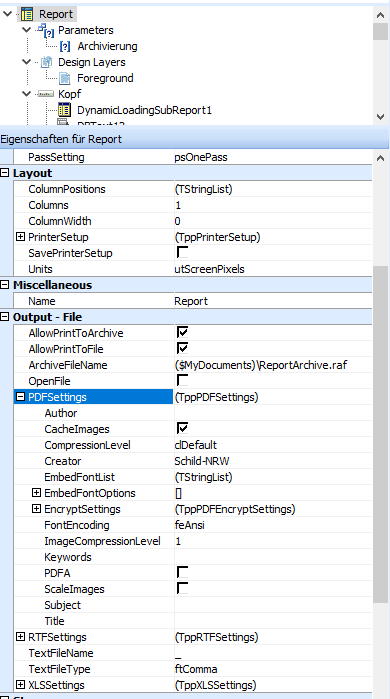Click the Subject value field

click(273, 605)
